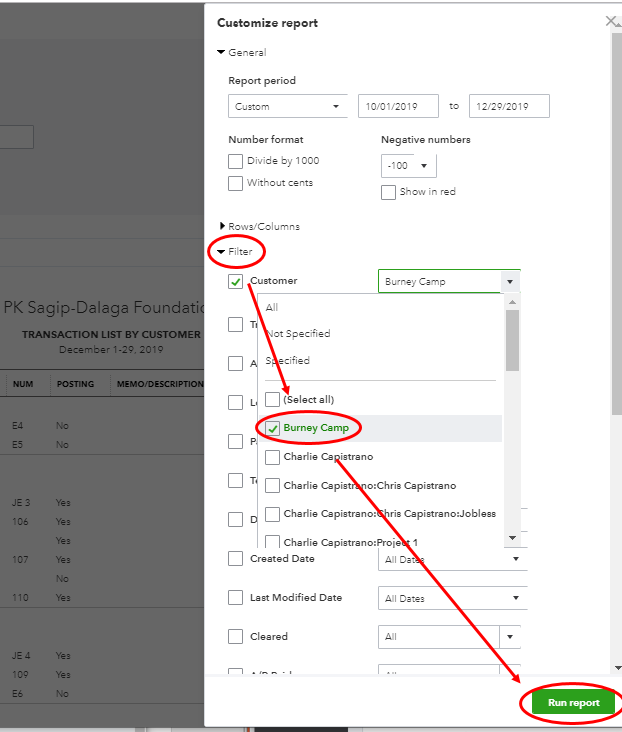Enable the Cleared filter checkbox
Viewport: 622px width, 732px height.
pos(235,636)
